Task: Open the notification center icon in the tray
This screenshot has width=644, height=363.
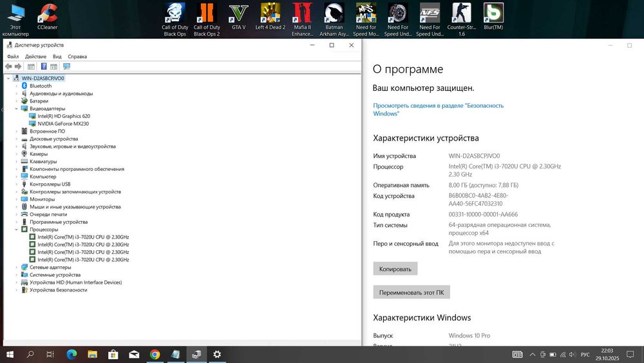Action: pos(630,355)
